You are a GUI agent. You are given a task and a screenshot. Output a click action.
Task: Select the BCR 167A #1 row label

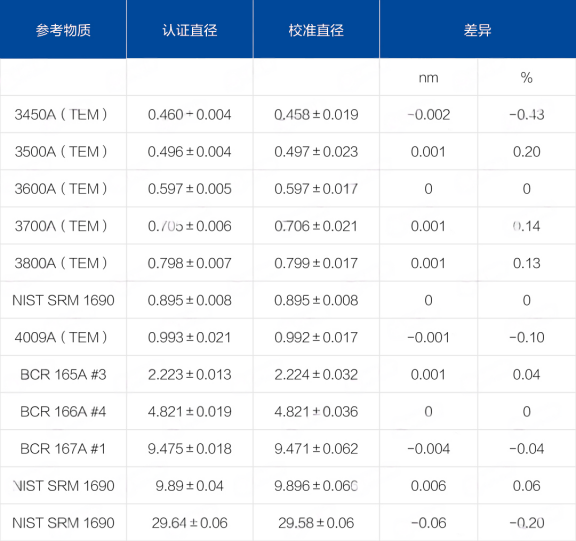[x=63, y=448]
